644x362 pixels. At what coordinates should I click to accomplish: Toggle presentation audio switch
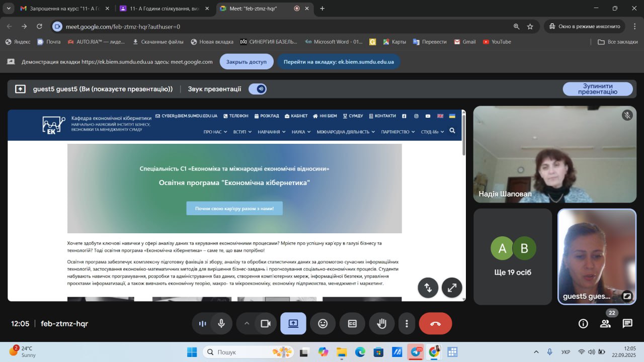tap(258, 89)
